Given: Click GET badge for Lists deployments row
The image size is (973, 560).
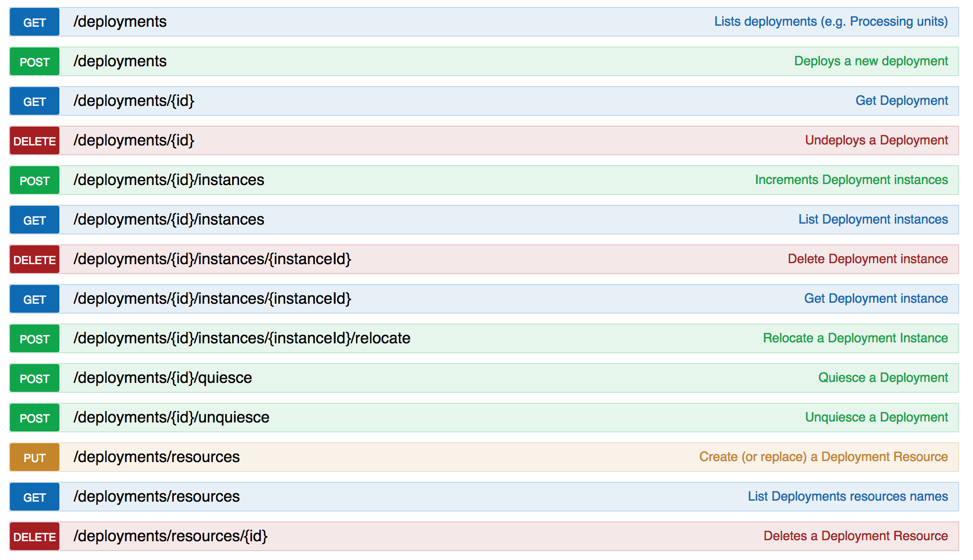Looking at the screenshot, I should click(x=35, y=22).
